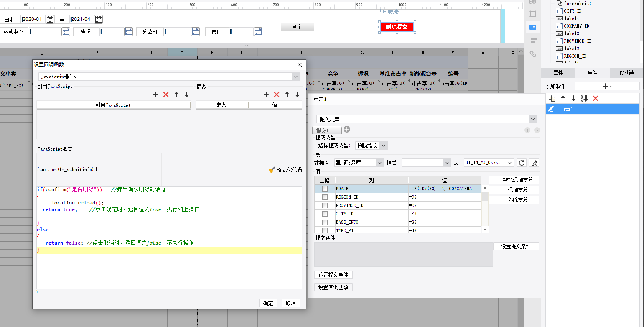
Task: Switch to the 属性 tab
Action: (x=558, y=73)
